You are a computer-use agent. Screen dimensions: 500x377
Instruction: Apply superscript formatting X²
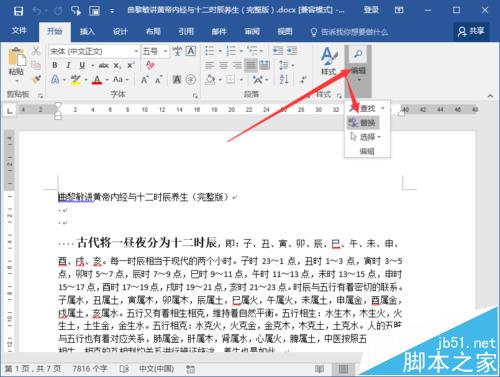pos(131,65)
